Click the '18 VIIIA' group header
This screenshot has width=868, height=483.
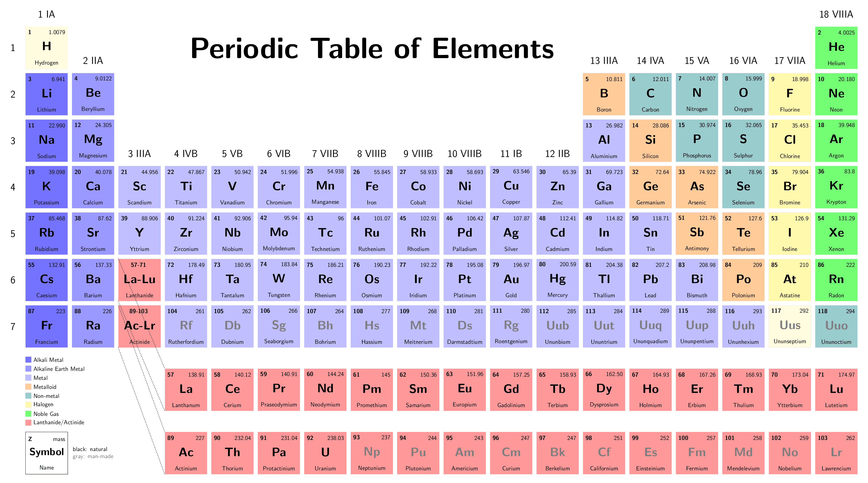point(836,15)
